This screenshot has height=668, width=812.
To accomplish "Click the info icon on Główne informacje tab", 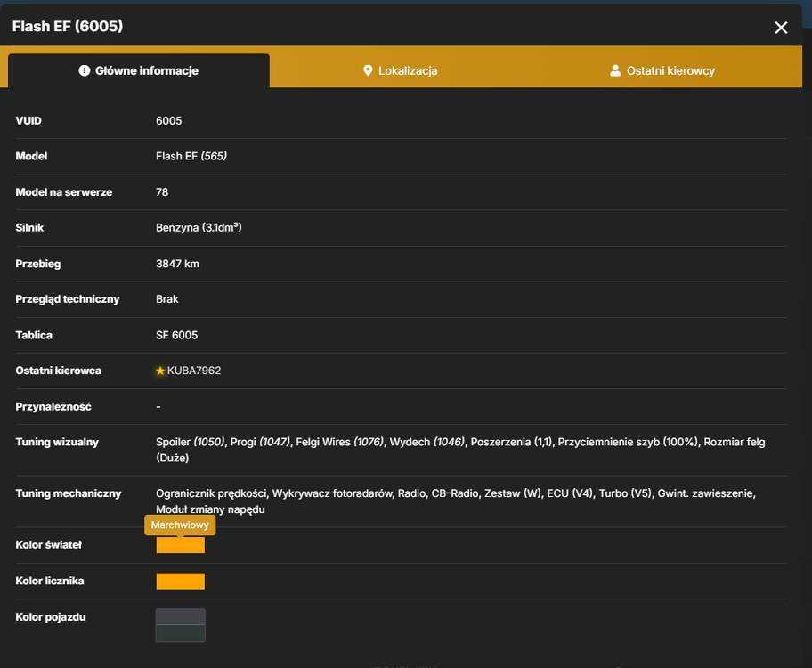I will point(84,70).
